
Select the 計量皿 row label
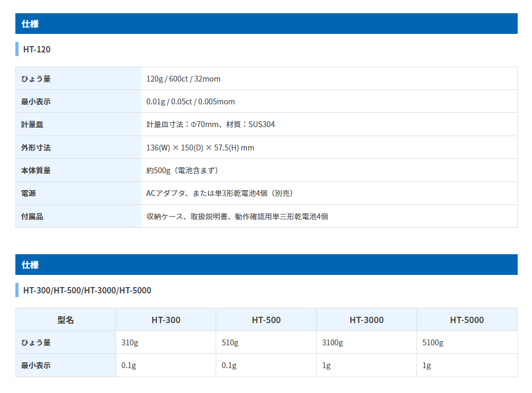click(x=32, y=124)
